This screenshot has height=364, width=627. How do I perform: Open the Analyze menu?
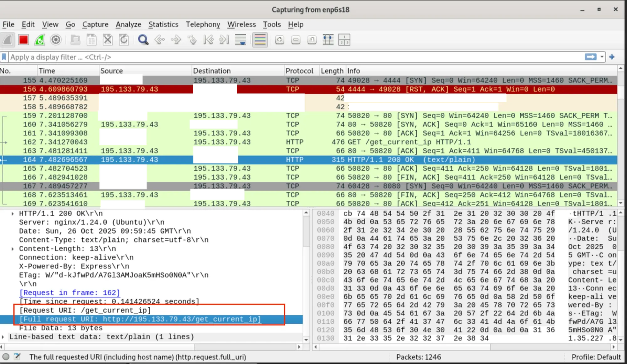tap(128, 24)
